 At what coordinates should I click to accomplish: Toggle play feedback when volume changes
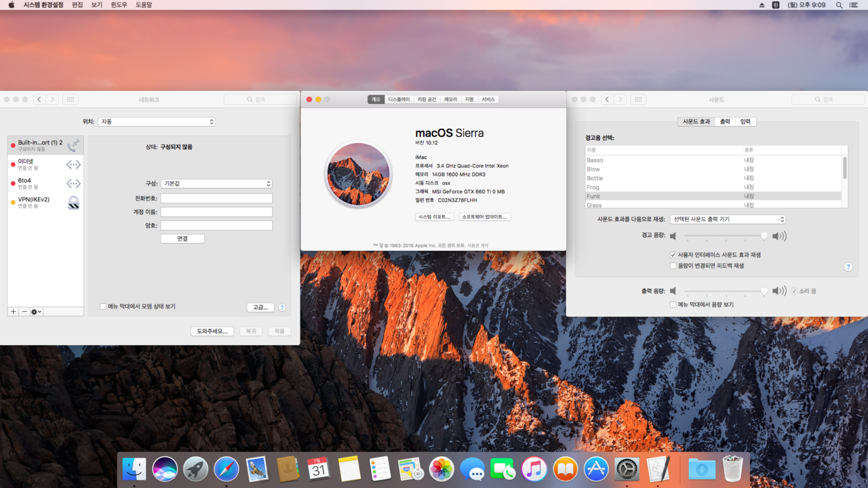tap(673, 266)
